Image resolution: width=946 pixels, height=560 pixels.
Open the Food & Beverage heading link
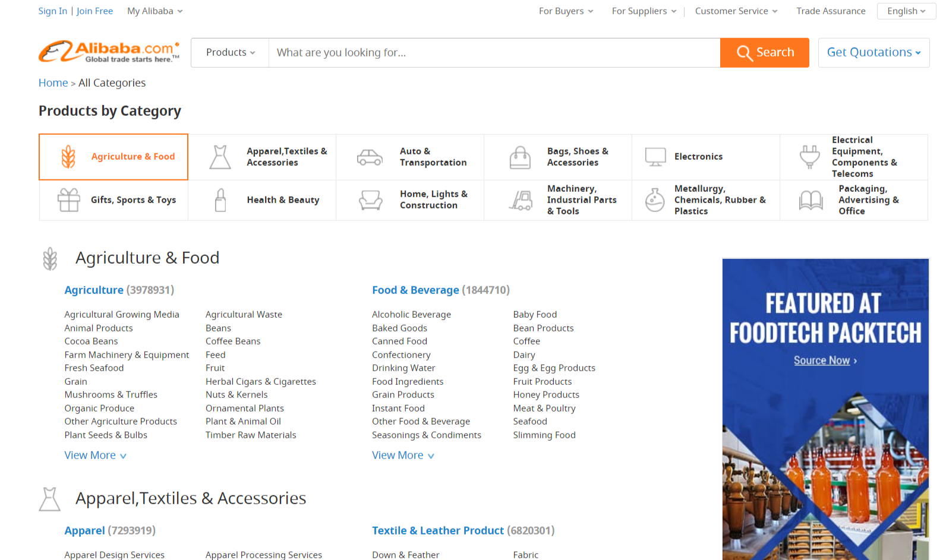pos(415,290)
